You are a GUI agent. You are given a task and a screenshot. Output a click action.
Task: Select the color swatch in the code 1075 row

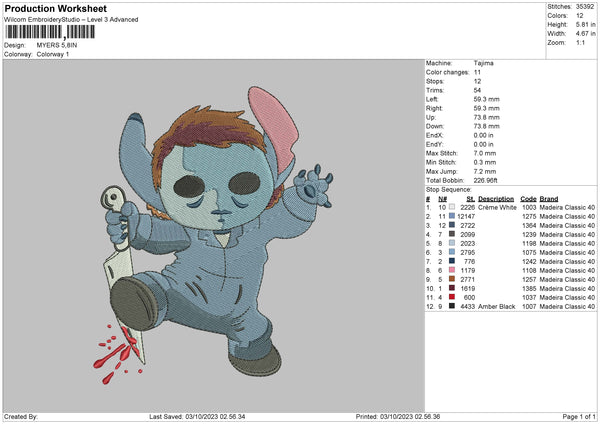[x=452, y=252]
